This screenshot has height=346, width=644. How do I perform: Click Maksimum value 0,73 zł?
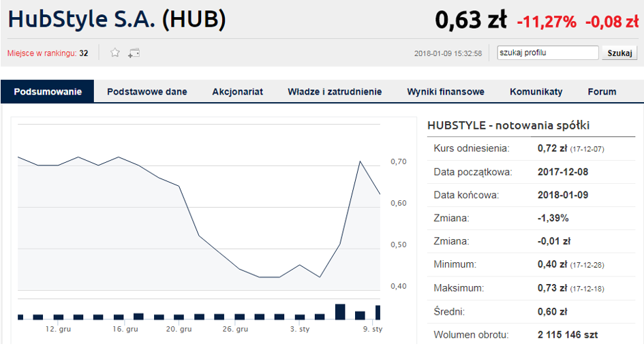[x=553, y=288]
